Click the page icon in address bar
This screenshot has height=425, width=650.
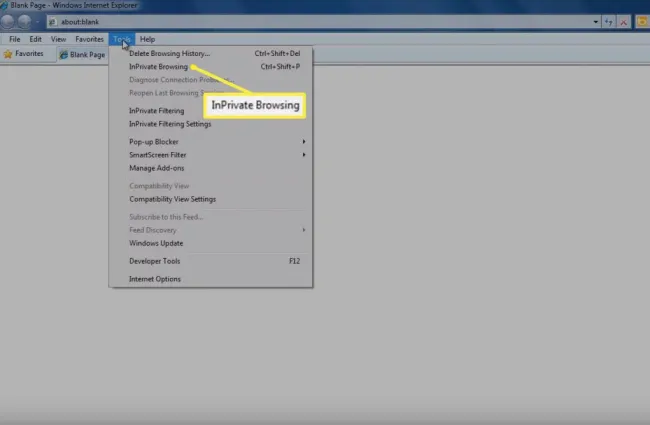(53, 22)
